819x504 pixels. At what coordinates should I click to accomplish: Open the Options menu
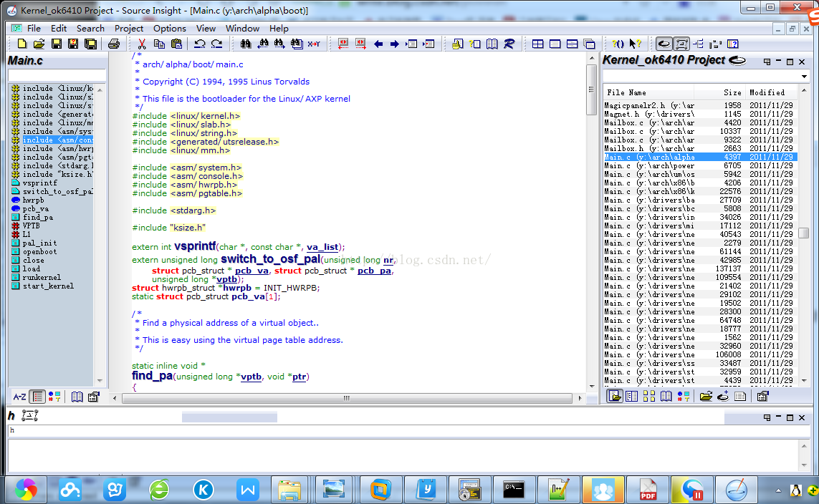pyautogui.click(x=169, y=28)
